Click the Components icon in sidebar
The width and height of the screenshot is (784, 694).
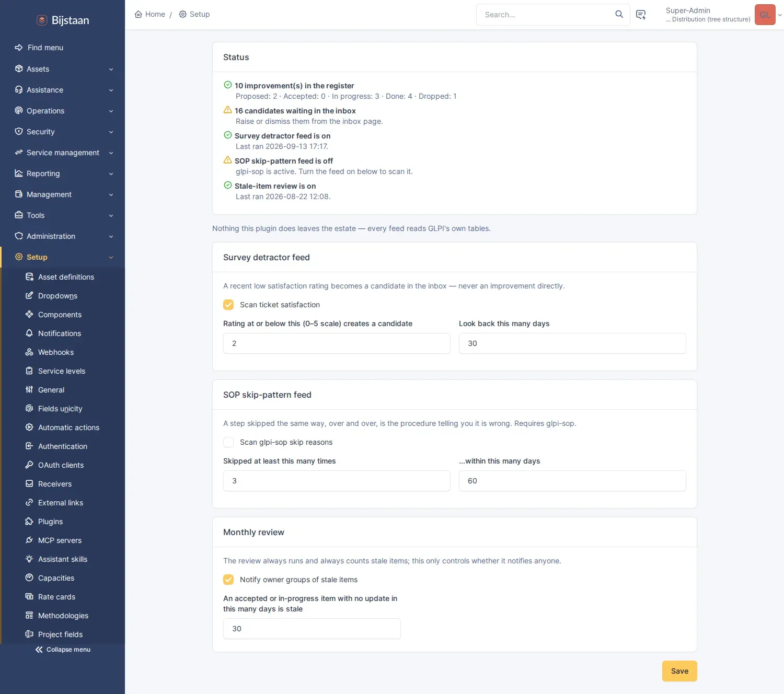[29, 315]
